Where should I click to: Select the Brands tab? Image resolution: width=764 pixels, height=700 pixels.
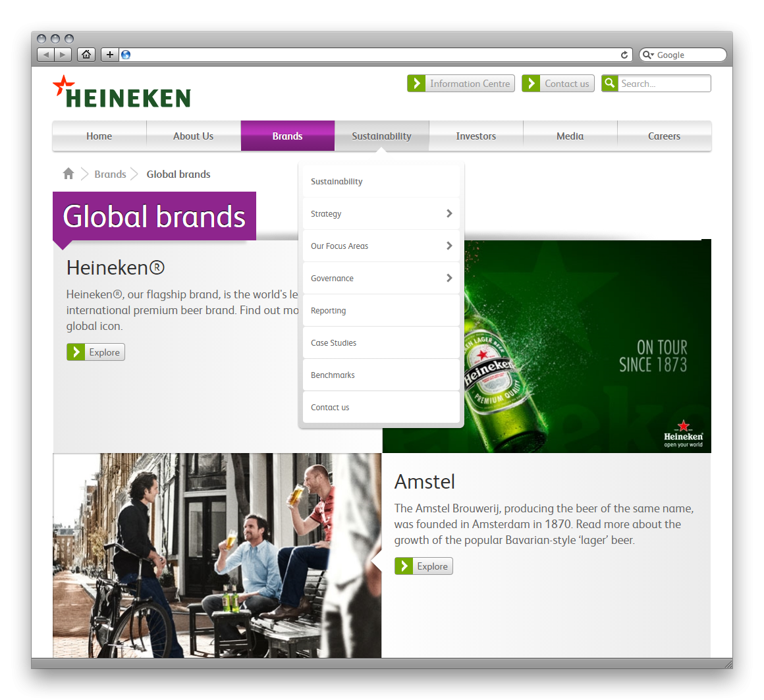tap(287, 136)
